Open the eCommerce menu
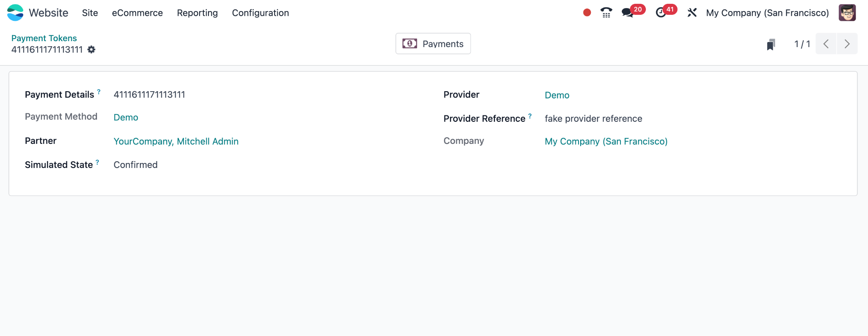868x336 pixels. (137, 13)
